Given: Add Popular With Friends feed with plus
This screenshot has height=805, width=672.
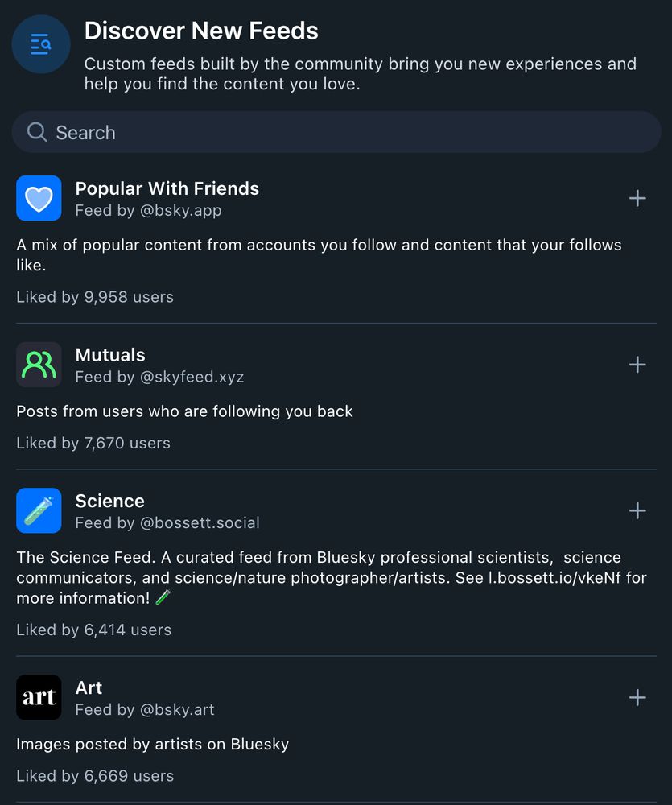Looking at the screenshot, I should (x=637, y=198).
